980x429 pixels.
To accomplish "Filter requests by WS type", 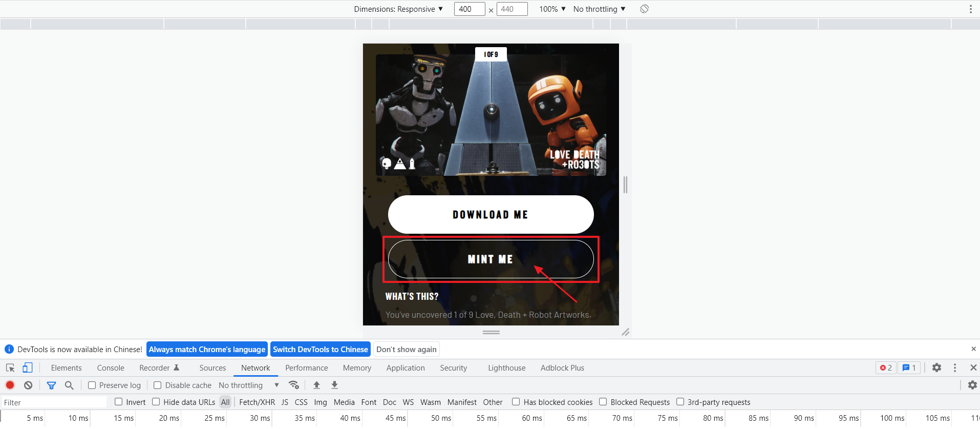I will (x=408, y=402).
